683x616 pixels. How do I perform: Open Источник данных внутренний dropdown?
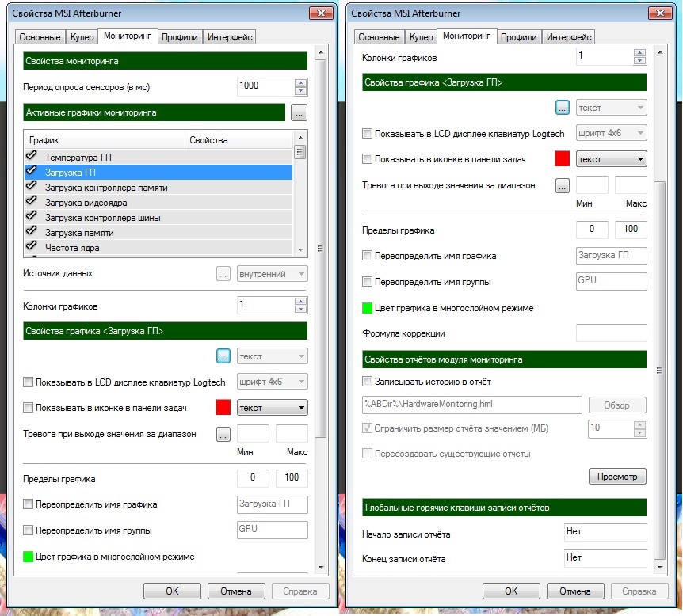point(273,274)
